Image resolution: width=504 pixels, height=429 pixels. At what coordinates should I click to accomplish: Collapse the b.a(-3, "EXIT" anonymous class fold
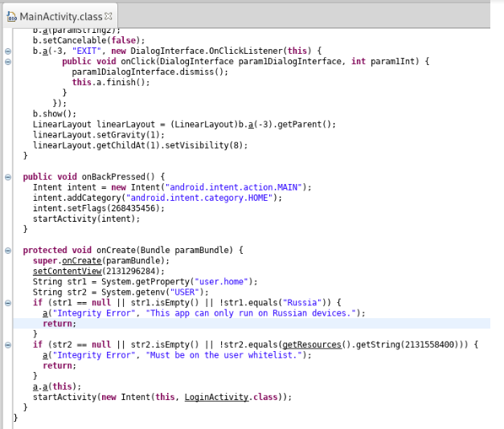tap(8, 51)
